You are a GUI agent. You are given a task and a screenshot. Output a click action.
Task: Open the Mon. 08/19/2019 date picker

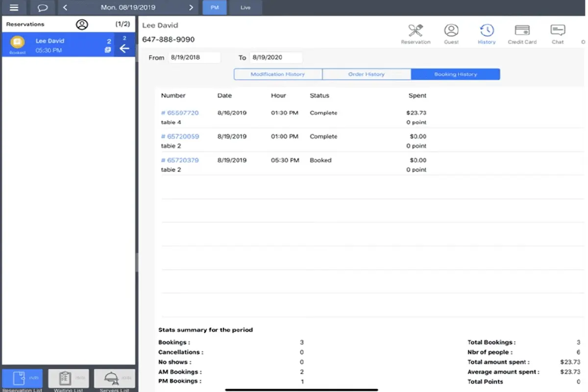coord(127,7)
